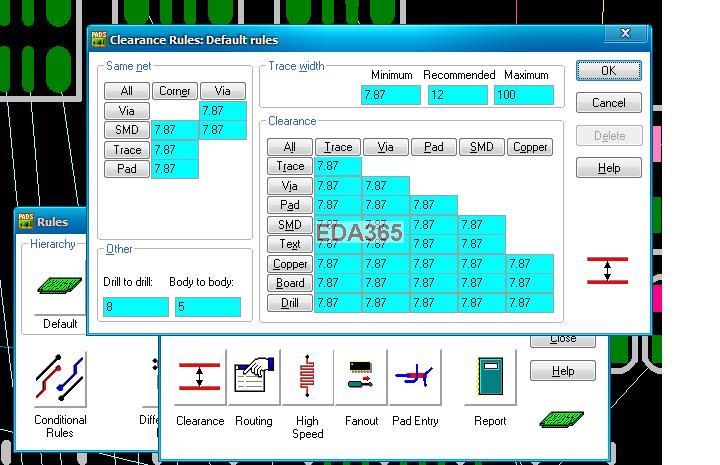Click the Copper row button in Clearance
This screenshot has height=465, width=720.
pyautogui.click(x=290, y=264)
